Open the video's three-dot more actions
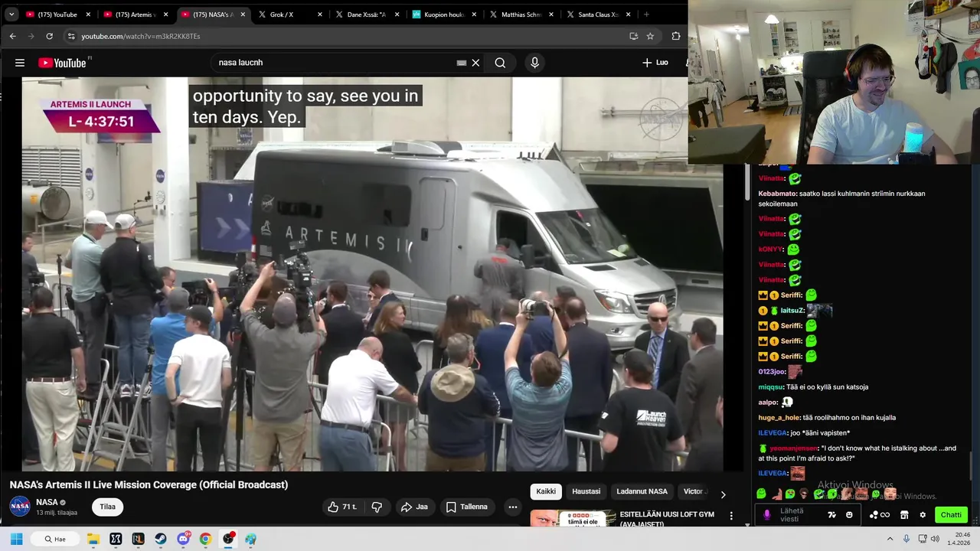Screen dimensions: 980x551 point(512,507)
